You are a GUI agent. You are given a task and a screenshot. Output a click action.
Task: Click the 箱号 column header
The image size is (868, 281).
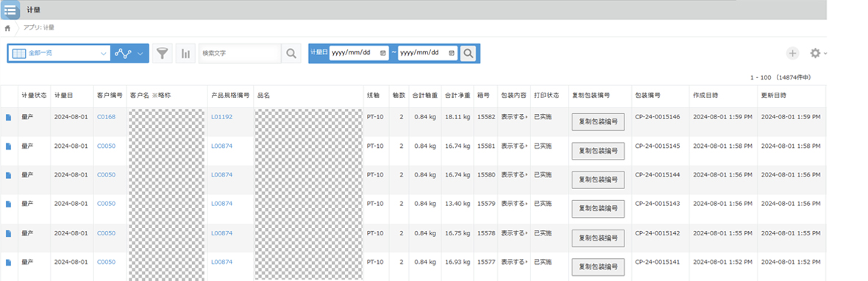point(484,95)
